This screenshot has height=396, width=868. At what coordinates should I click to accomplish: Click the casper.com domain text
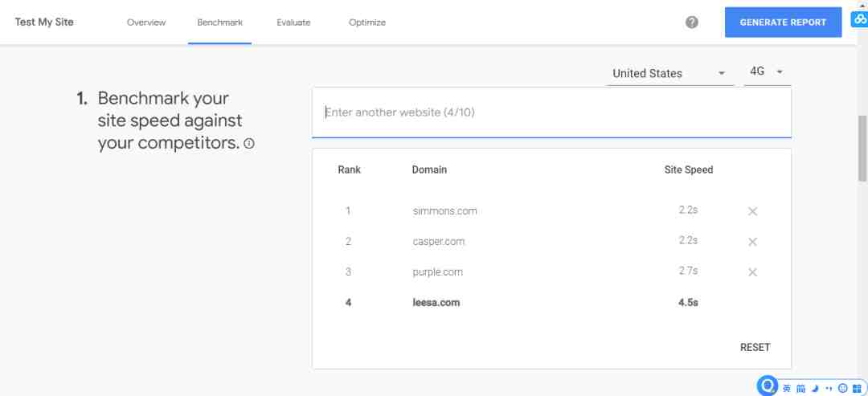click(439, 242)
